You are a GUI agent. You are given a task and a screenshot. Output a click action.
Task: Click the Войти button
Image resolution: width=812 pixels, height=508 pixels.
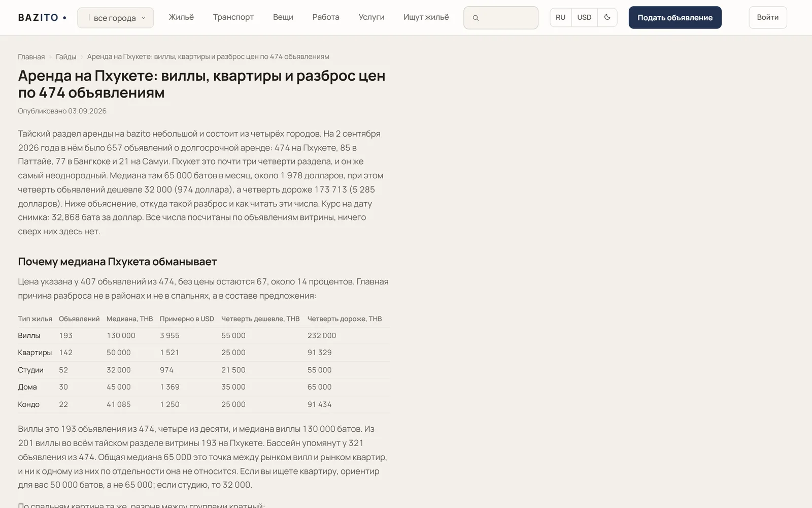(x=768, y=17)
